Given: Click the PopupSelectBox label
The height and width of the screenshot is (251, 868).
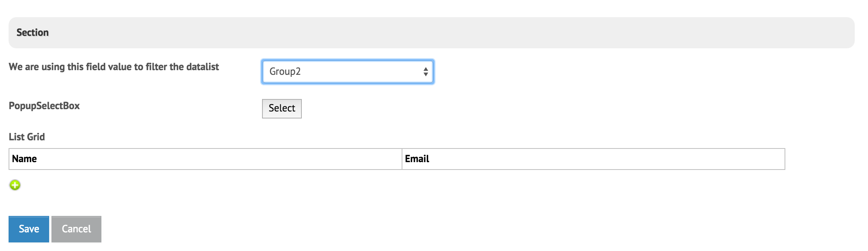Looking at the screenshot, I should (x=44, y=106).
